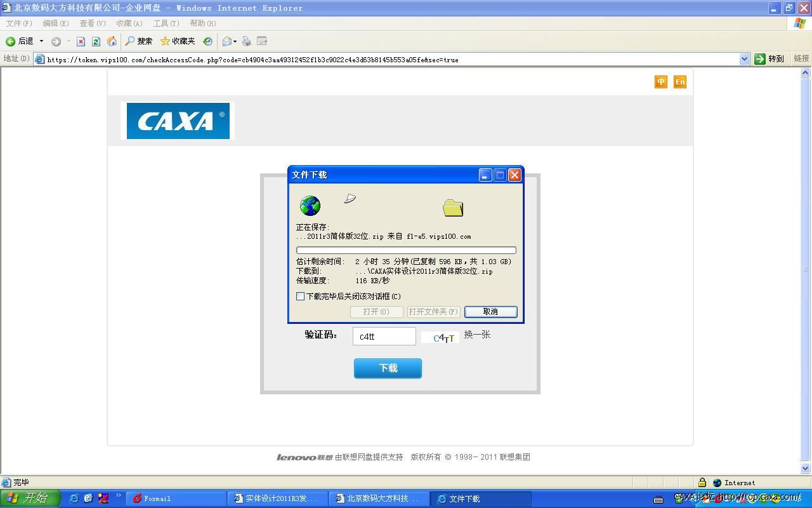Click the 完毕 status bar text
The height and width of the screenshot is (508, 812).
click(x=21, y=483)
